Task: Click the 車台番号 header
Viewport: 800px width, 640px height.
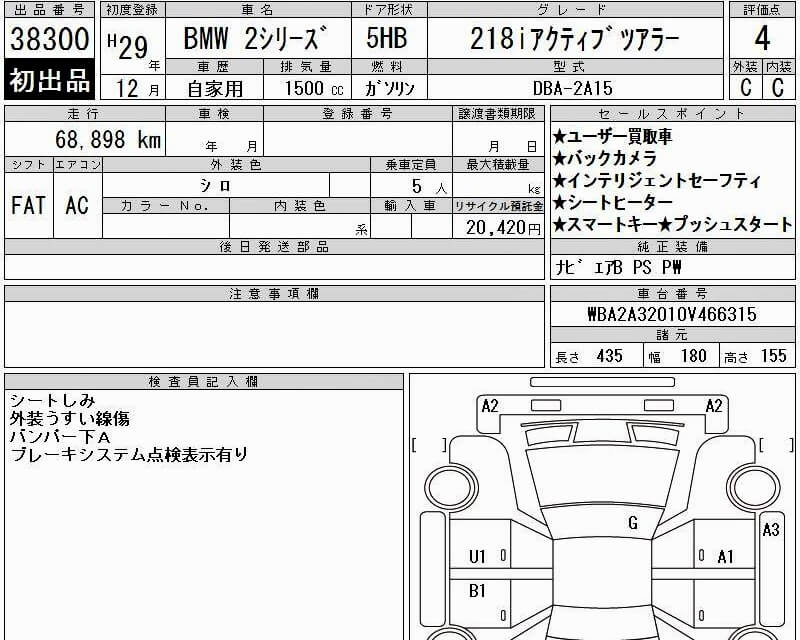Action: pos(672,293)
